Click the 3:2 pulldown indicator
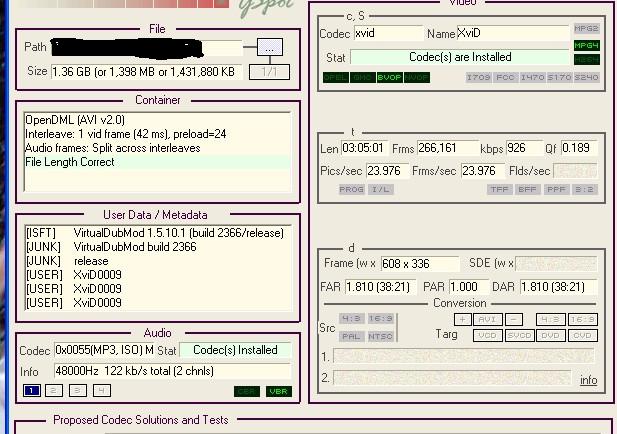This screenshot has width=617, height=434. click(584, 190)
